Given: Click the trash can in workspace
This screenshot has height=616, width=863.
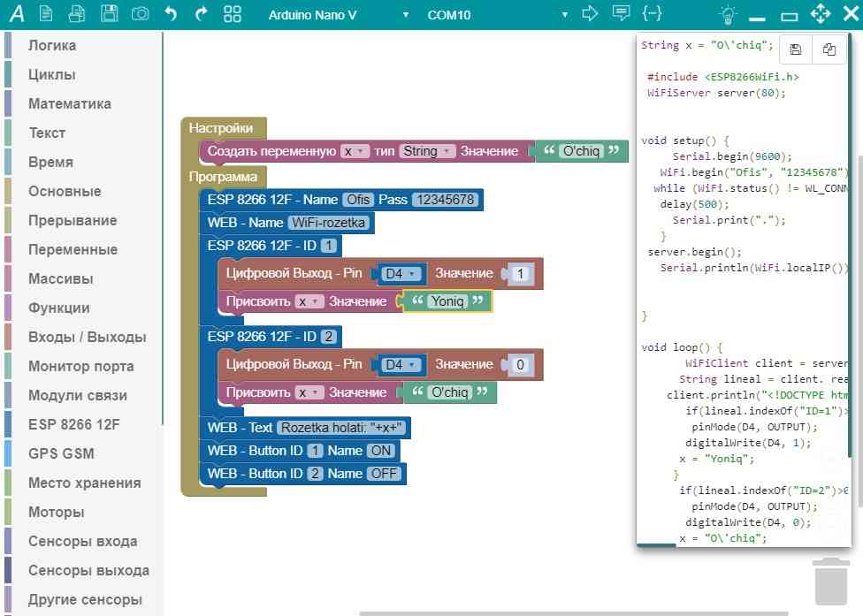Looking at the screenshot, I should tap(830, 582).
